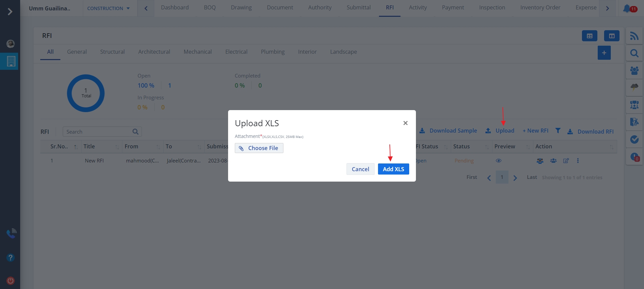Switch to the Structural tab
The height and width of the screenshot is (289, 644).
pyautogui.click(x=112, y=52)
